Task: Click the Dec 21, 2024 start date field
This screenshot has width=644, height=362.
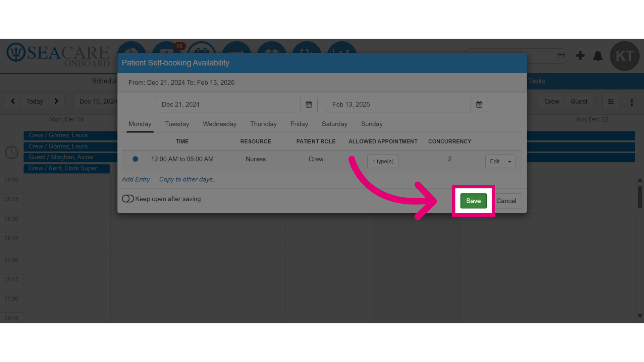Action: tap(228, 105)
